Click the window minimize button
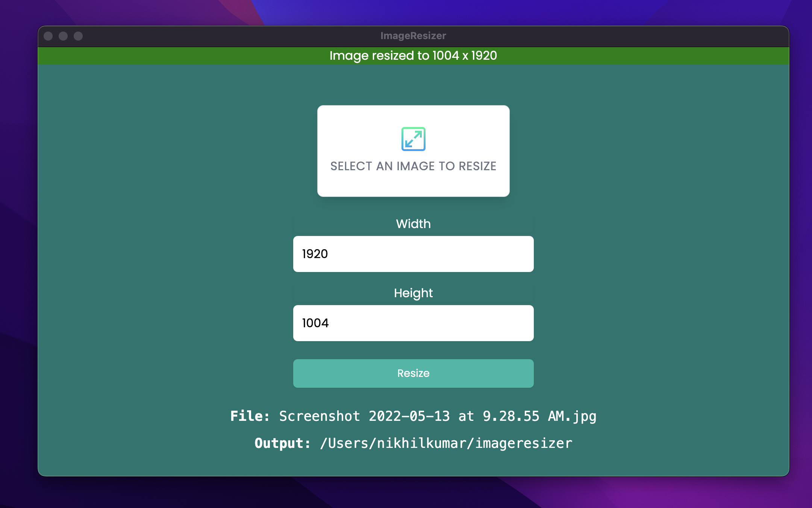 tap(63, 36)
